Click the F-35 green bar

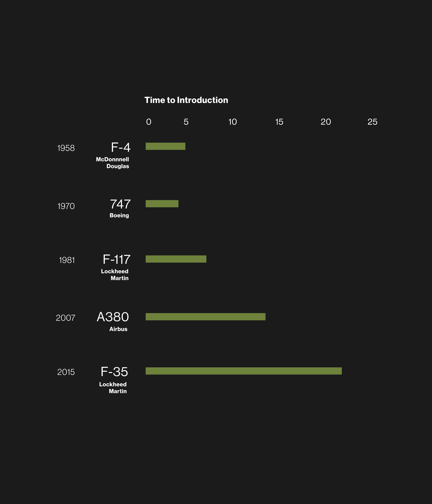point(243,371)
